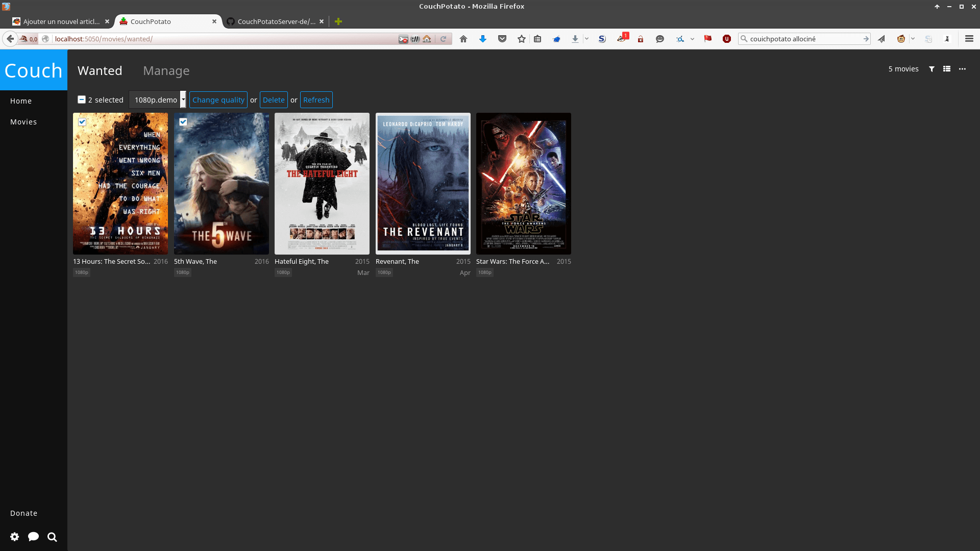980x551 pixels.
Task: Click the reload page icon
Action: coord(443,39)
